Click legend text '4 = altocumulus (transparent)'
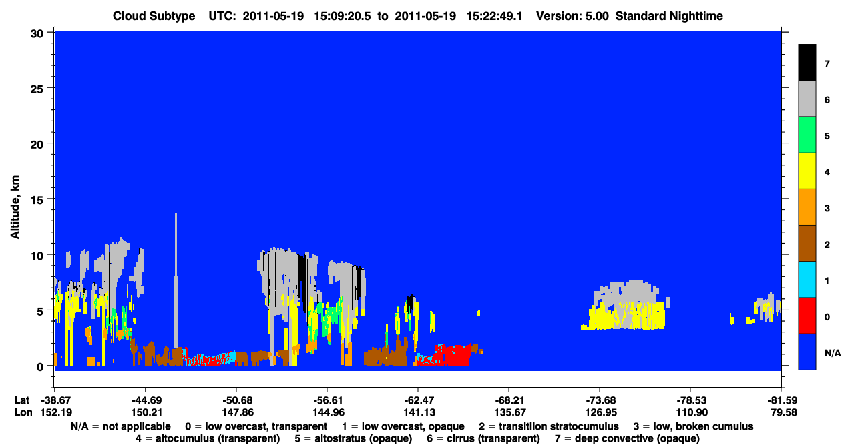The image size is (868, 445). (x=208, y=438)
